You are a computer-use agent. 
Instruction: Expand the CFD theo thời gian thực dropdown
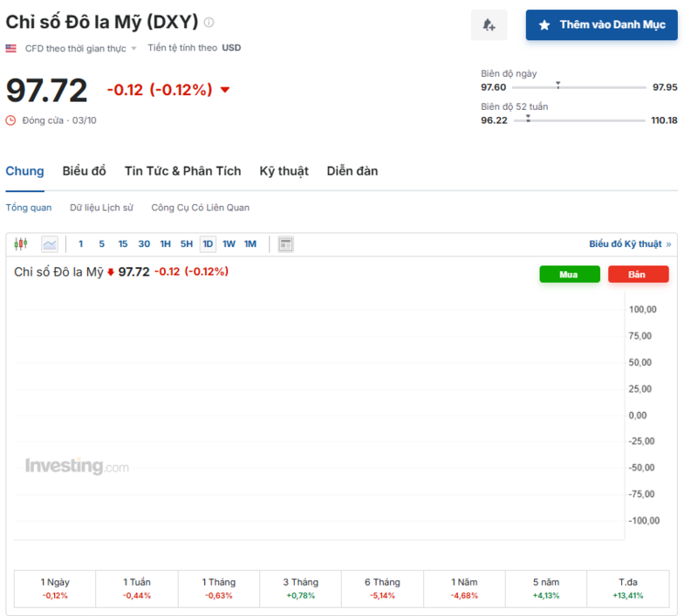(x=133, y=49)
